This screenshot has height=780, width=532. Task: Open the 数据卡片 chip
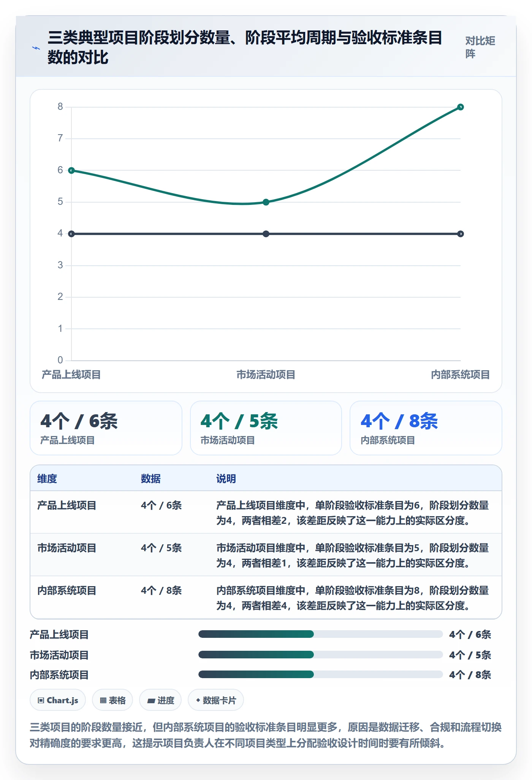[x=216, y=700]
